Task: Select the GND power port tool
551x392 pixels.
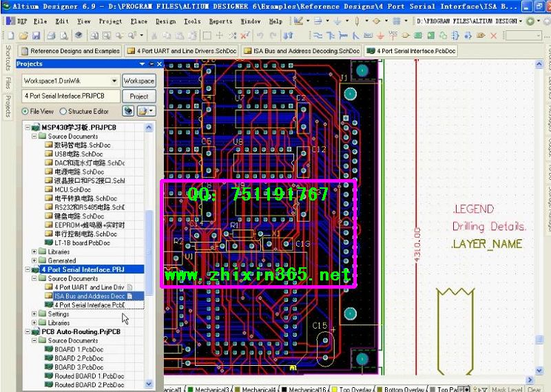Action: (381, 36)
